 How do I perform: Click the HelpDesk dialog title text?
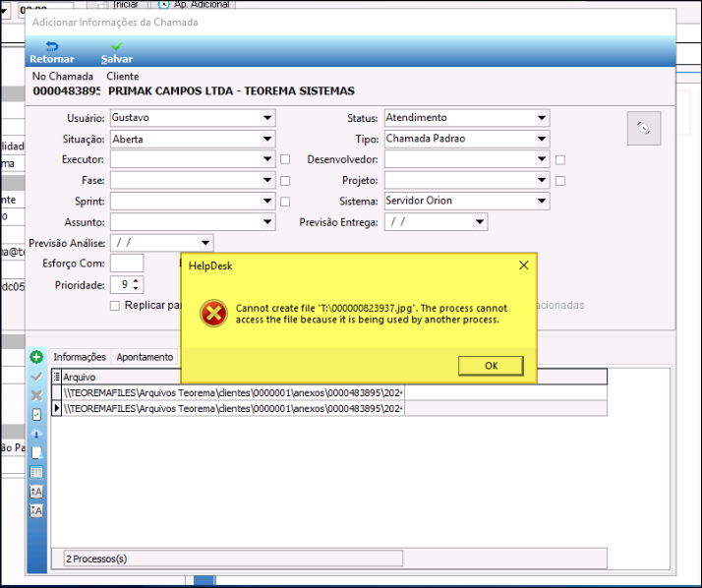coord(210,266)
